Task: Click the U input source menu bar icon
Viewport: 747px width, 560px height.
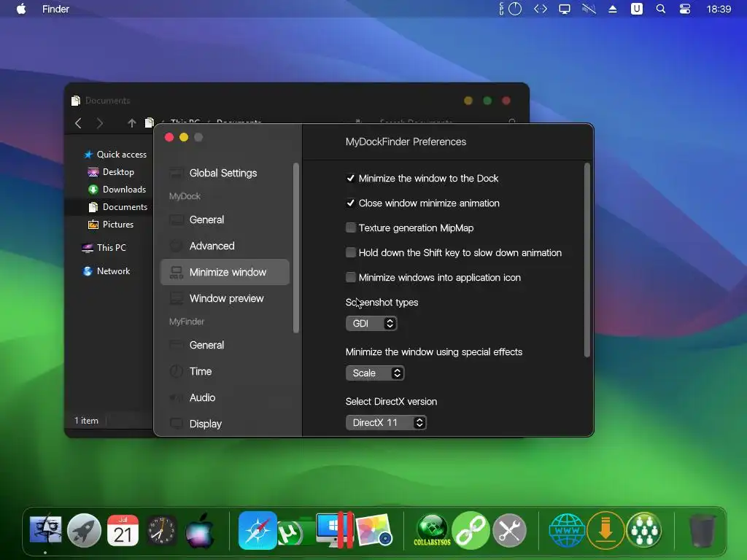Action: point(636,9)
